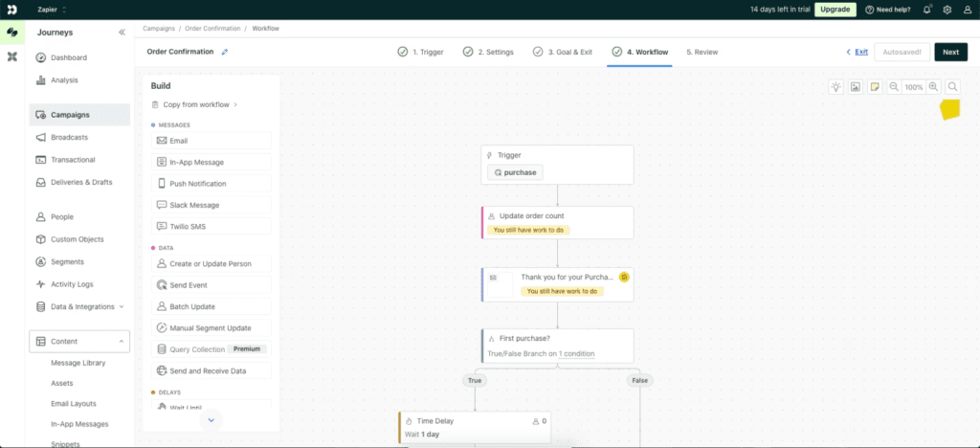The height and width of the screenshot is (448, 980).
Task: Expand Data & Integrations section
Action: (x=79, y=306)
